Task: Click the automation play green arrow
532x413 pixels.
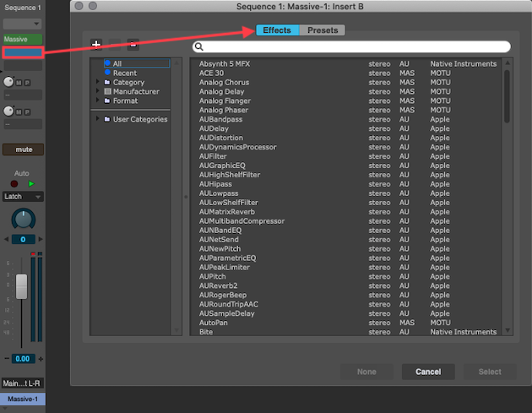Action: pyautogui.click(x=31, y=183)
